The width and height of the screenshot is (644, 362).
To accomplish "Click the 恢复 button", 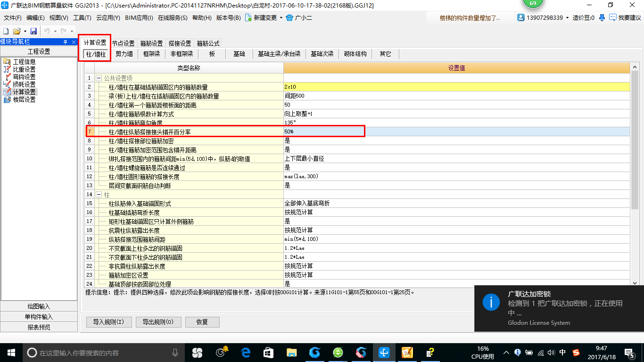I will 202,322.
